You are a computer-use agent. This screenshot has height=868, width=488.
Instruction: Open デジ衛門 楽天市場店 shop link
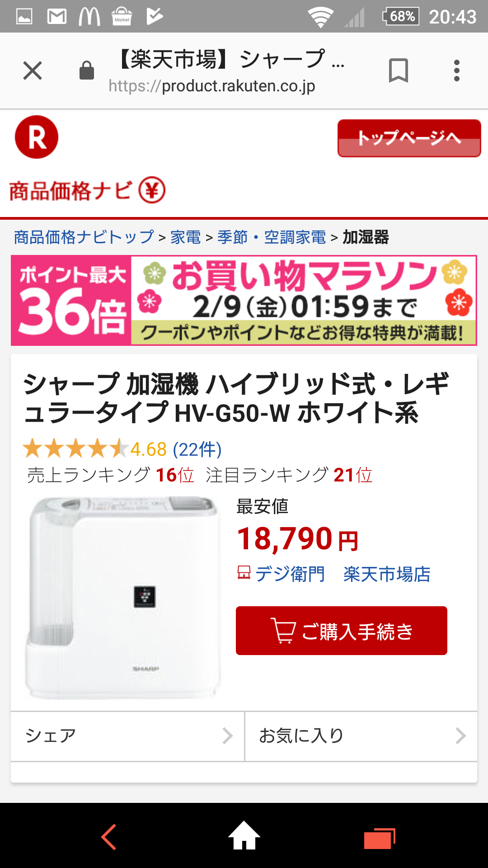coord(334,574)
